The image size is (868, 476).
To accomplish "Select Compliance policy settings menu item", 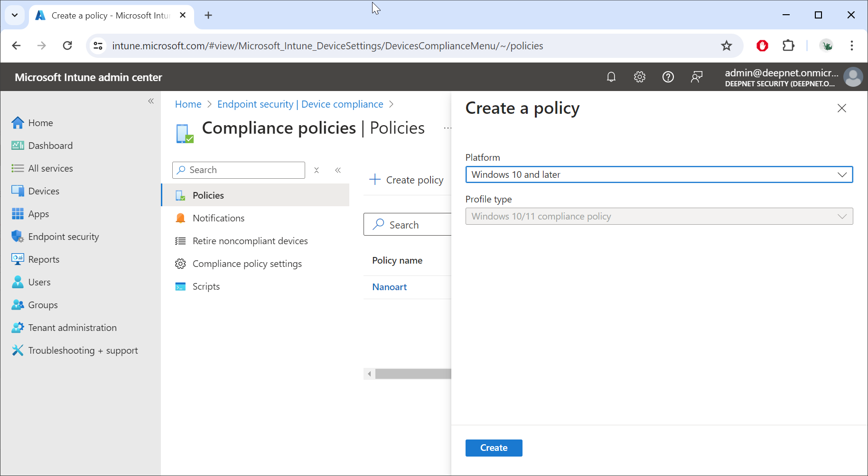I will tap(247, 264).
